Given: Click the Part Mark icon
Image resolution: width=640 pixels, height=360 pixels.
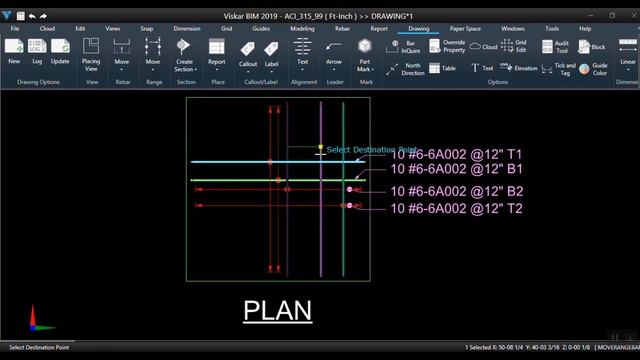Looking at the screenshot, I should pyautogui.click(x=364, y=46).
